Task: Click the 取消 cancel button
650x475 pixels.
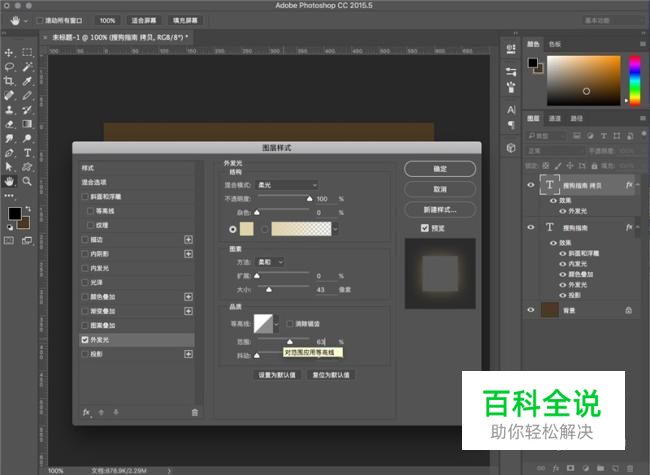Action: pyautogui.click(x=440, y=189)
